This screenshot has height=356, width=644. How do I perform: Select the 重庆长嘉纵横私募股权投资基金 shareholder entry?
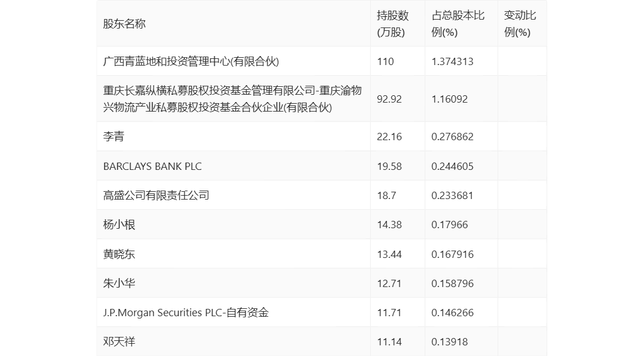[232, 99]
